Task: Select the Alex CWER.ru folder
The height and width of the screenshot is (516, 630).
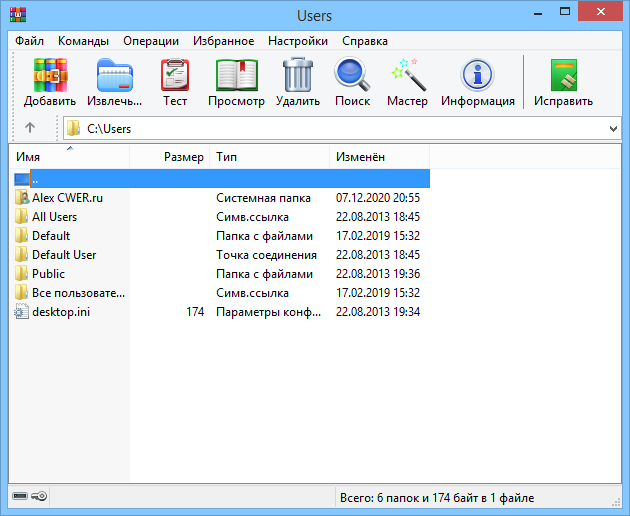Action: 67,198
